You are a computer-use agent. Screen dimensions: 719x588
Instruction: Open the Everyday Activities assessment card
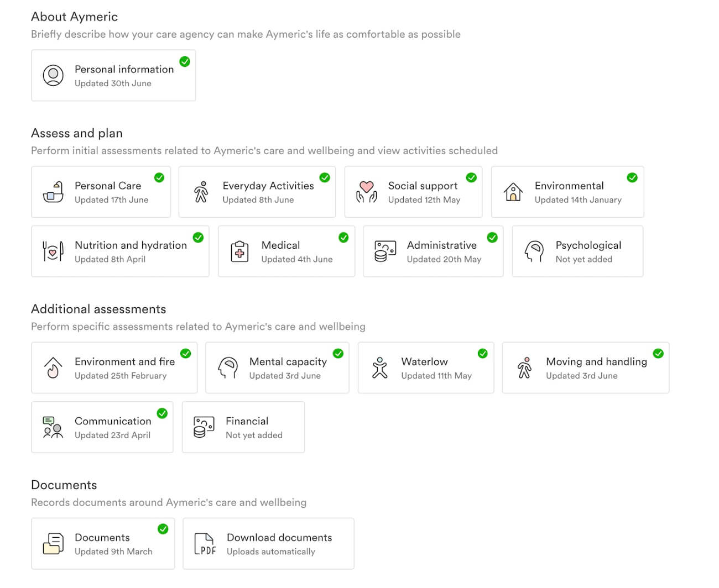click(257, 192)
